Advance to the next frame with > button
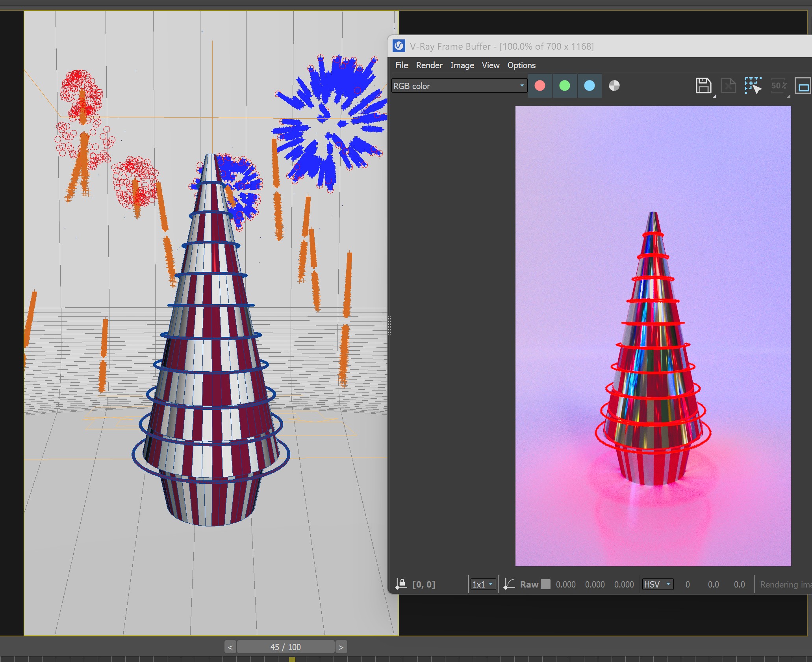 point(341,647)
